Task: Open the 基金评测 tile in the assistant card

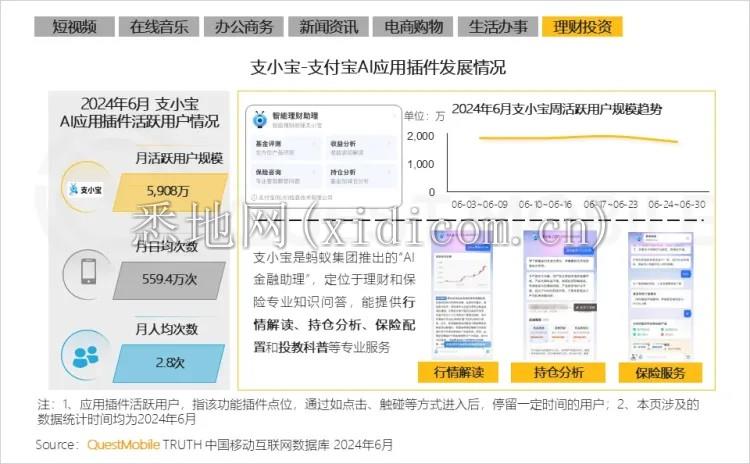Action: (x=286, y=148)
